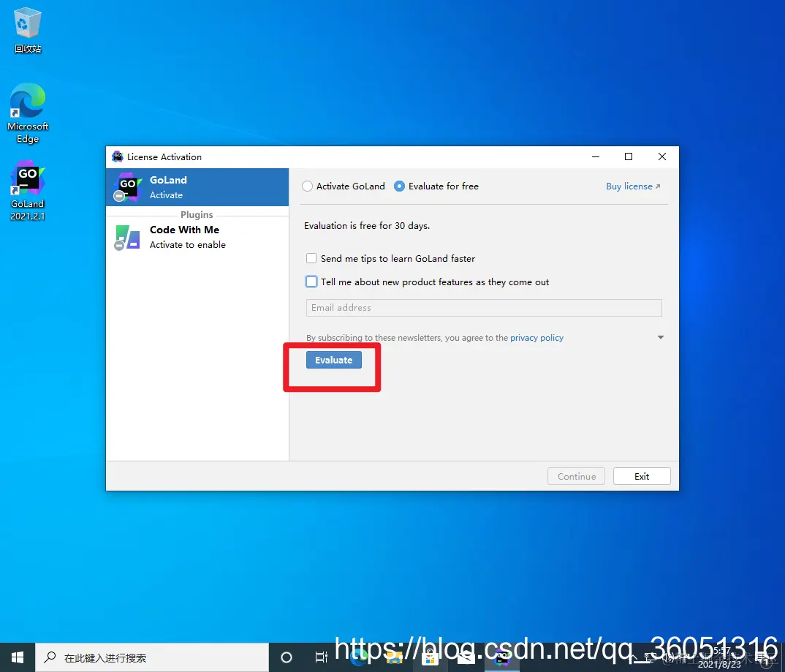Viewport: 785px width, 672px height.
Task: Open Microsoft Store from the taskbar
Action: [430, 658]
